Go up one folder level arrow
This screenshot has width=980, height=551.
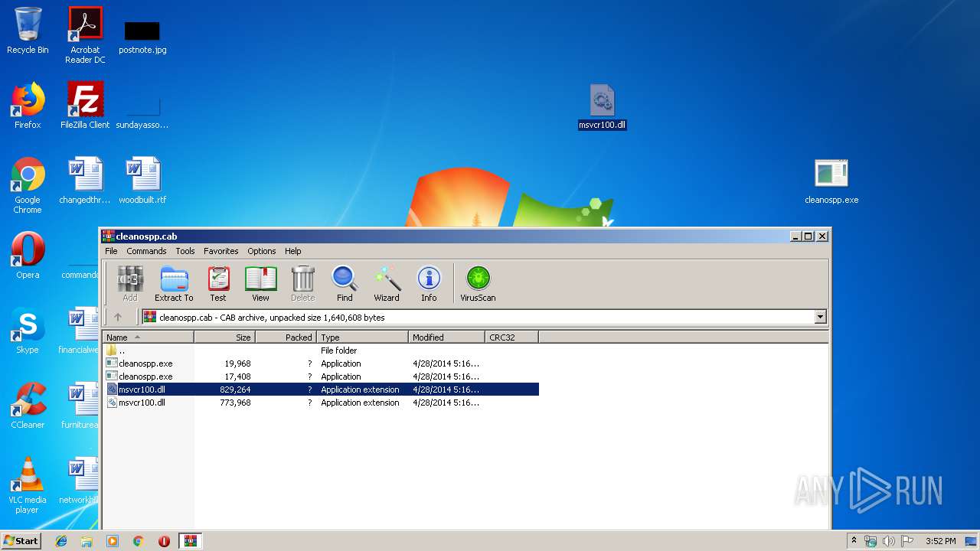[x=118, y=317]
